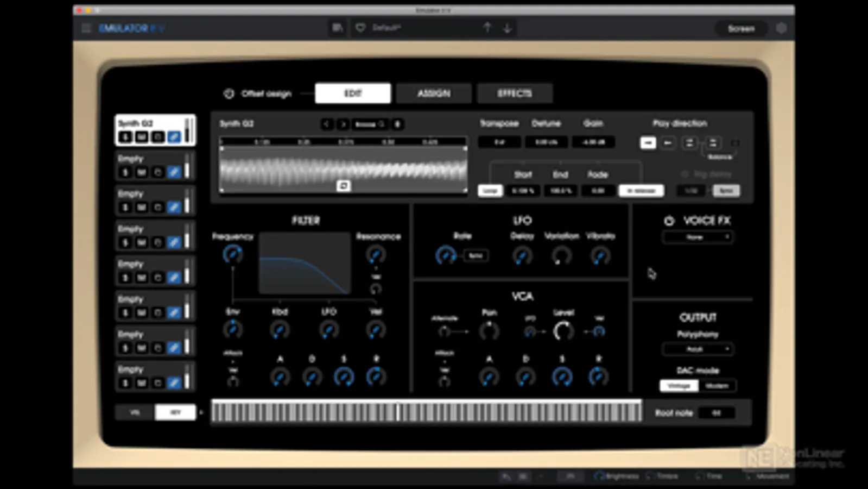This screenshot has height=489, width=868.
Task: Select the fourth play direction icon
Action: pos(713,143)
